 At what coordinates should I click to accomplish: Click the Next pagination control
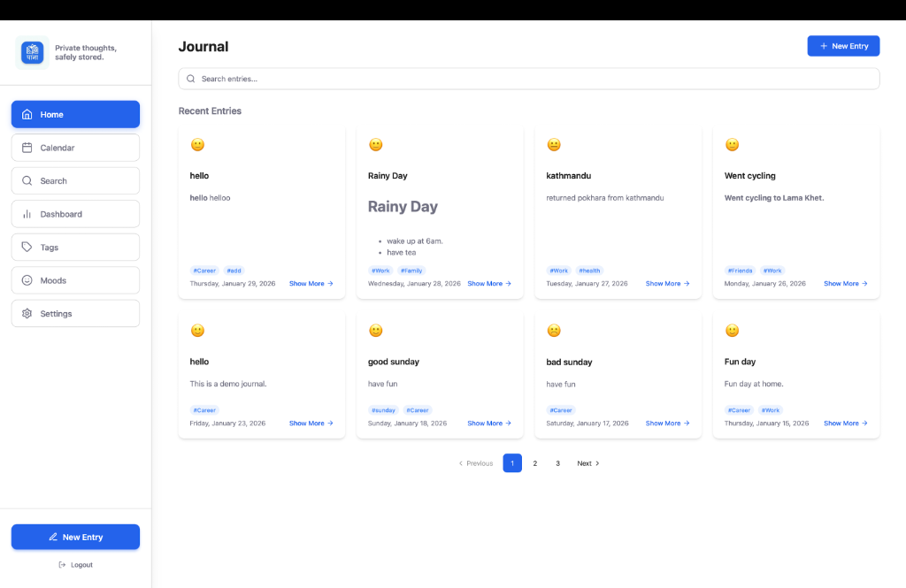(587, 462)
